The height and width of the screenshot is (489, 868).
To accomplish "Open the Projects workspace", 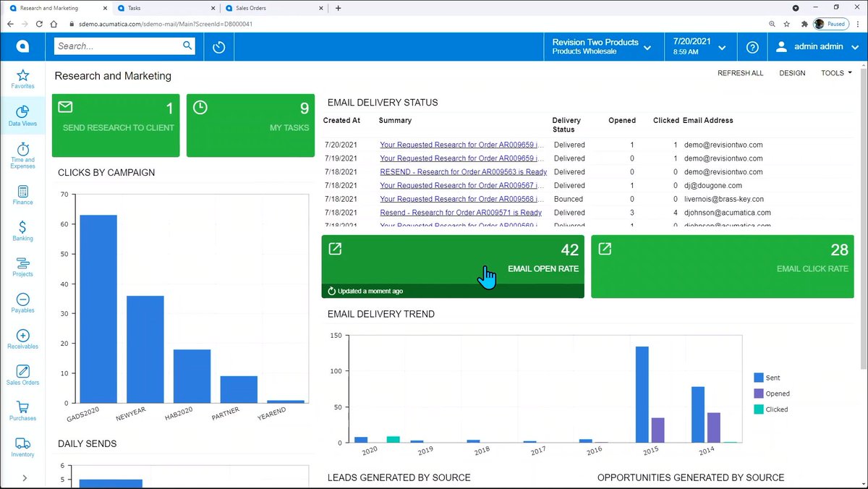I will [x=22, y=267].
